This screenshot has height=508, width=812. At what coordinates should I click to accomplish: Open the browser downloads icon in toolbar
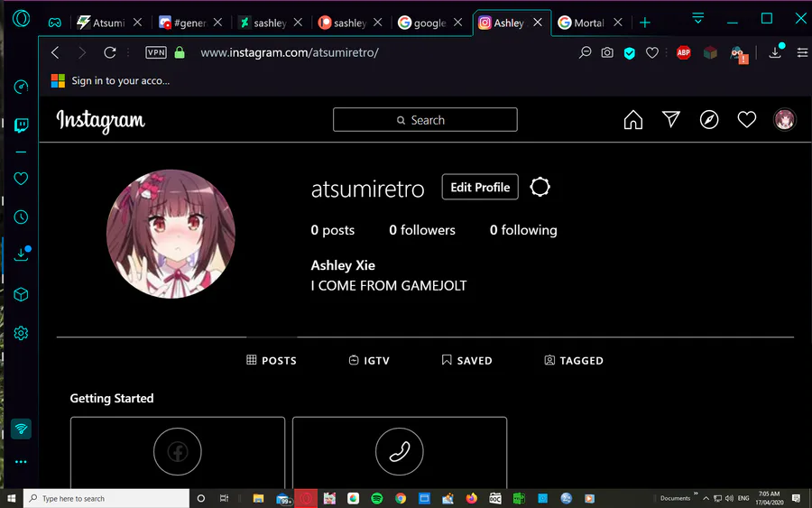point(775,51)
